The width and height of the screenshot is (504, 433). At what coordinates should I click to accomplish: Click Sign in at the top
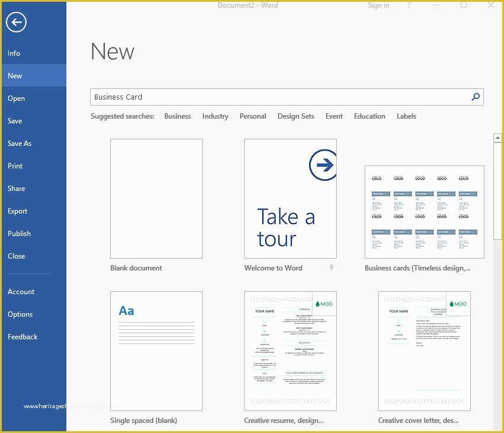coord(378,5)
